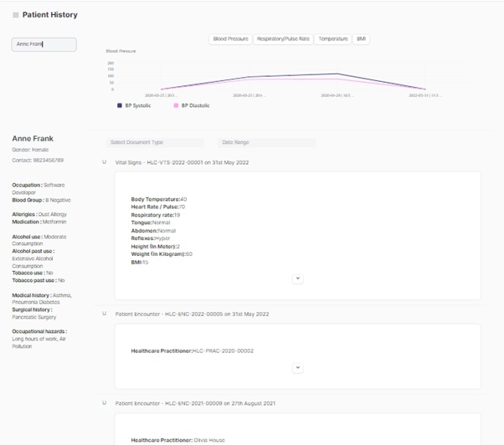Image resolution: width=504 pixels, height=445 pixels.
Task: Open the Select Document Type dropdown
Action: (155, 142)
